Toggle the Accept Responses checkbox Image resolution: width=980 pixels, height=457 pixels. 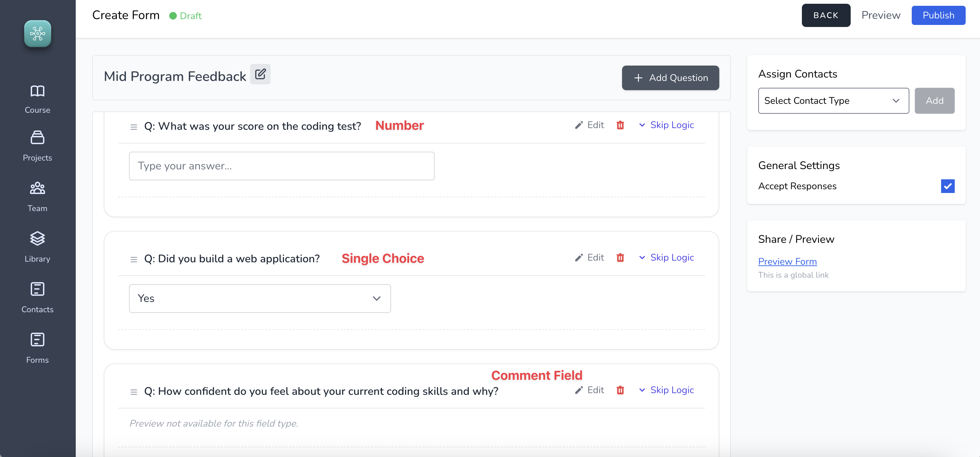click(x=947, y=186)
